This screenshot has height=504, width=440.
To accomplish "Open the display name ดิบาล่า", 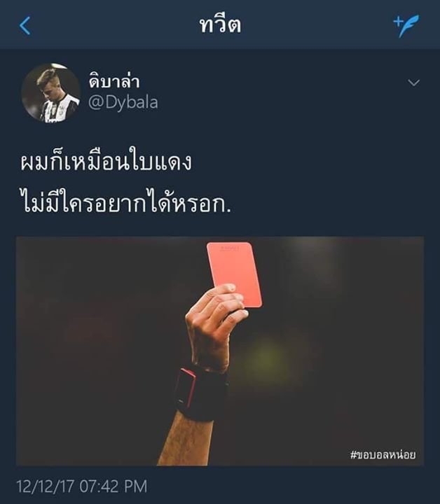I will (x=114, y=80).
